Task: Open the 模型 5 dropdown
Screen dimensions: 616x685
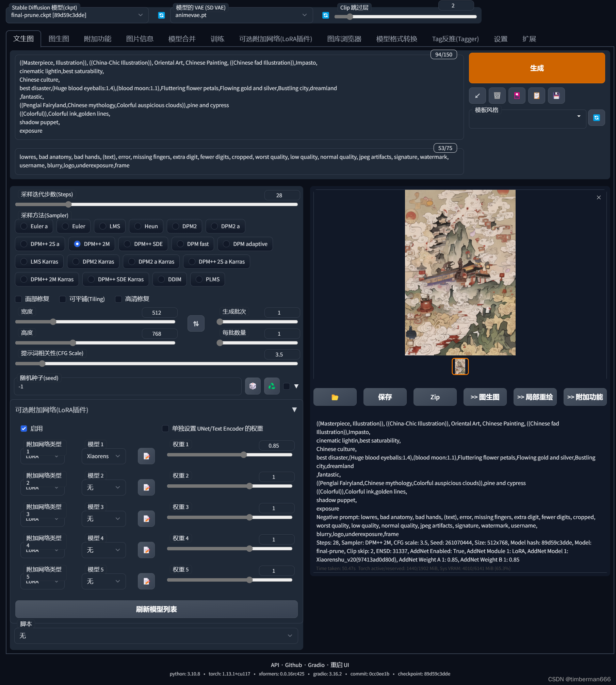Action: coord(104,581)
